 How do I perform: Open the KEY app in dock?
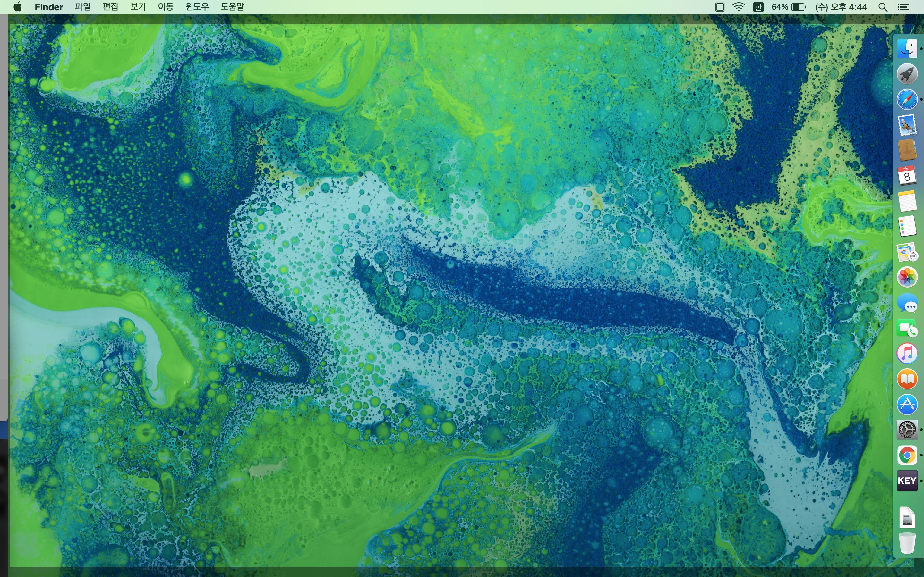907,481
